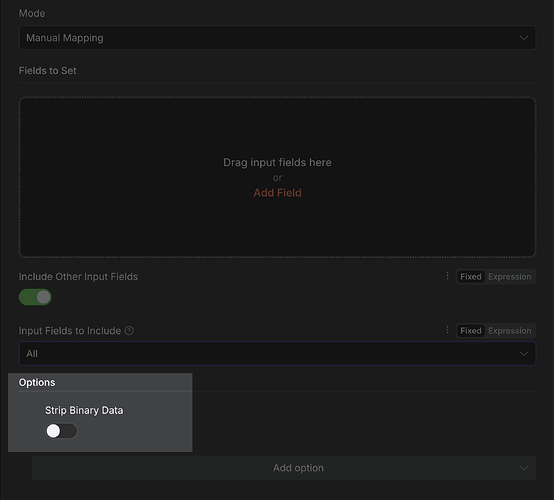Switch Input Fields to Include to Expression
This screenshot has height=500, width=554.
pos(509,331)
